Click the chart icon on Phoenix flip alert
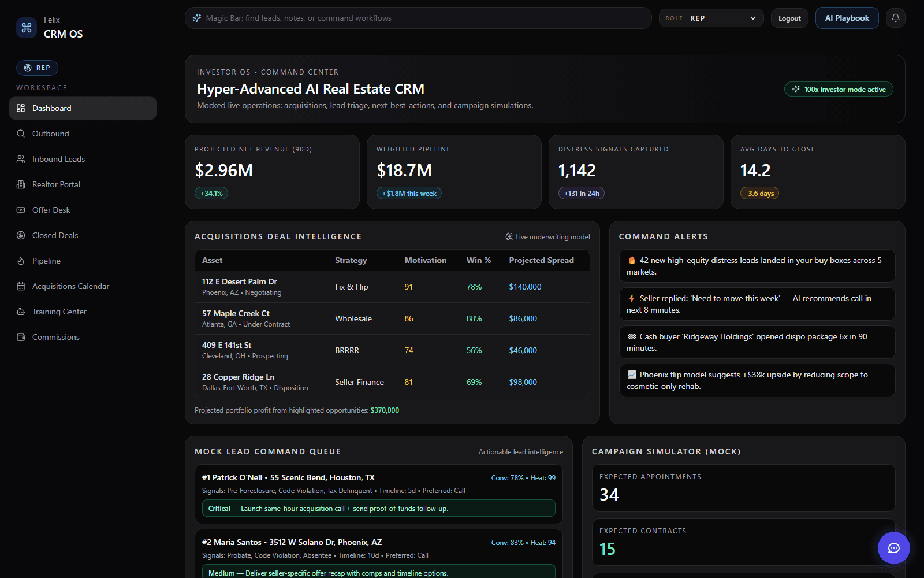Screen dimensions: 924x578 [632, 375]
